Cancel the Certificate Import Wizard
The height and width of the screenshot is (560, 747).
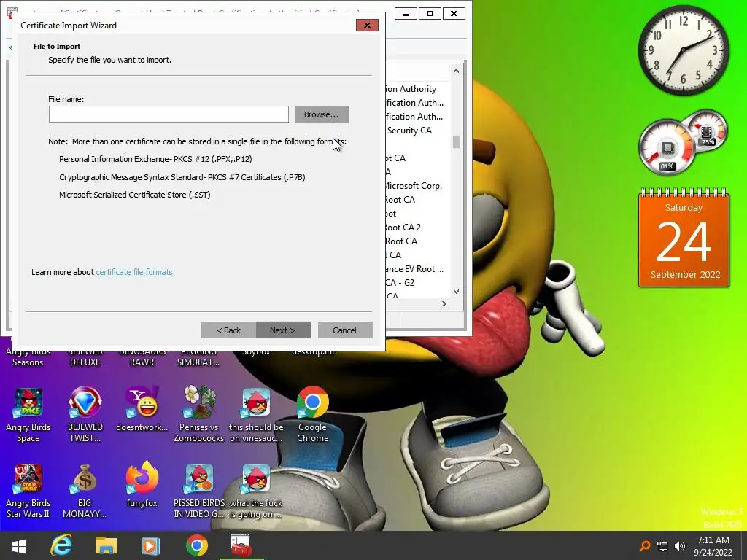345,330
